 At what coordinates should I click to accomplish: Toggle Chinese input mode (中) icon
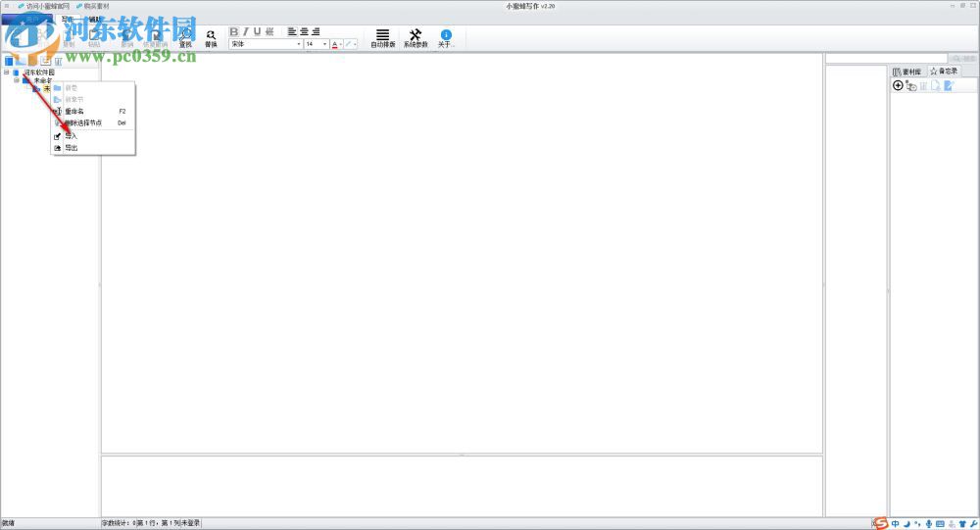coord(896,524)
